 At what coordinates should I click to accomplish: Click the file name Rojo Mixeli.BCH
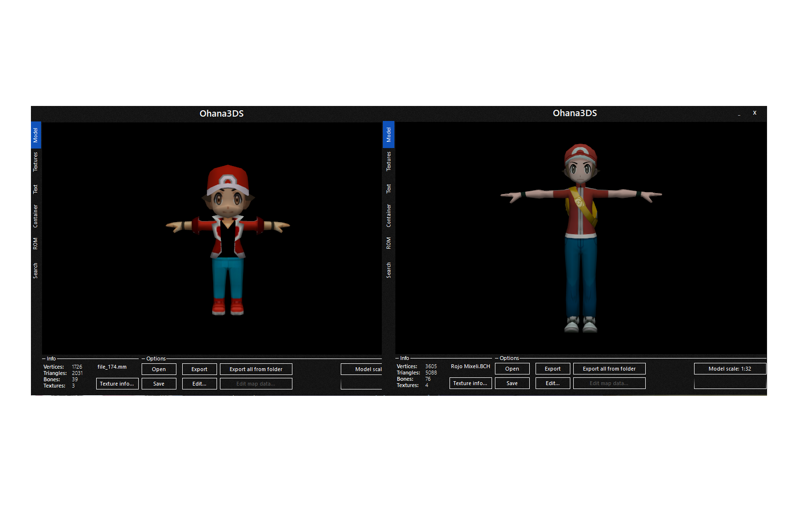(471, 366)
